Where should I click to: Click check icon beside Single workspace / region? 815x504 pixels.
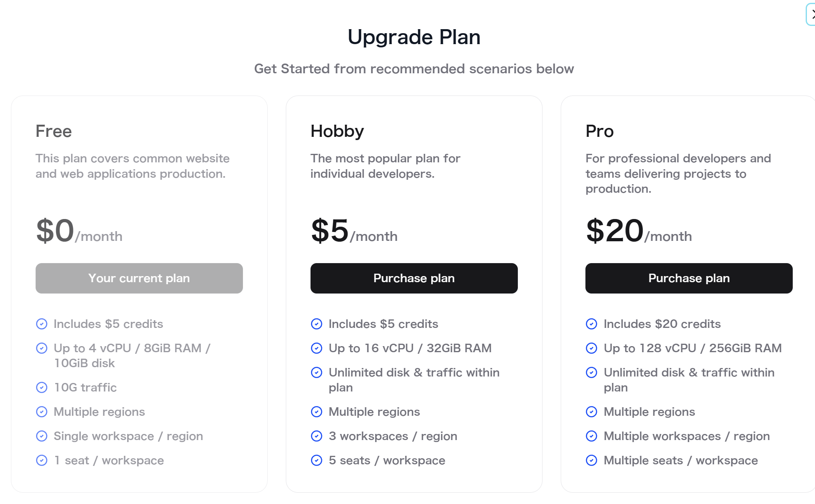(x=42, y=436)
